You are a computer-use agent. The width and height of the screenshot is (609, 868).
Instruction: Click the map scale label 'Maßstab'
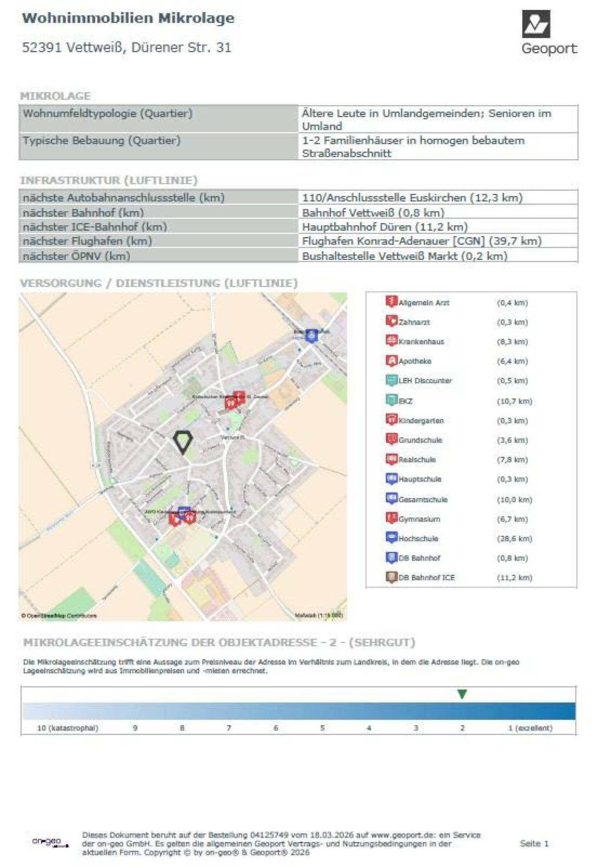pos(318,615)
